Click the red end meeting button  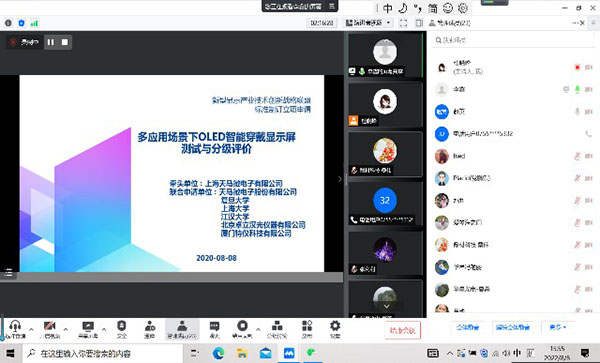403,330
